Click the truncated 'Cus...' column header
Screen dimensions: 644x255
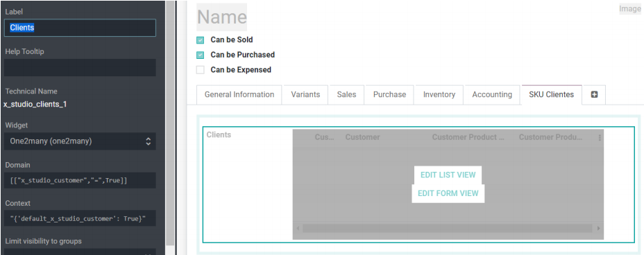coord(325,137)
